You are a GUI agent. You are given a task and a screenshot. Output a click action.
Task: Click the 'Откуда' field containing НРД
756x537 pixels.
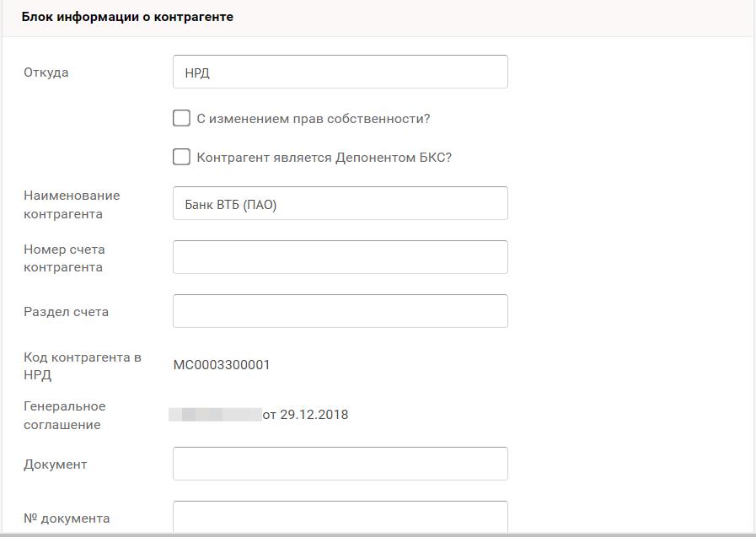click(x=340, y=72)
